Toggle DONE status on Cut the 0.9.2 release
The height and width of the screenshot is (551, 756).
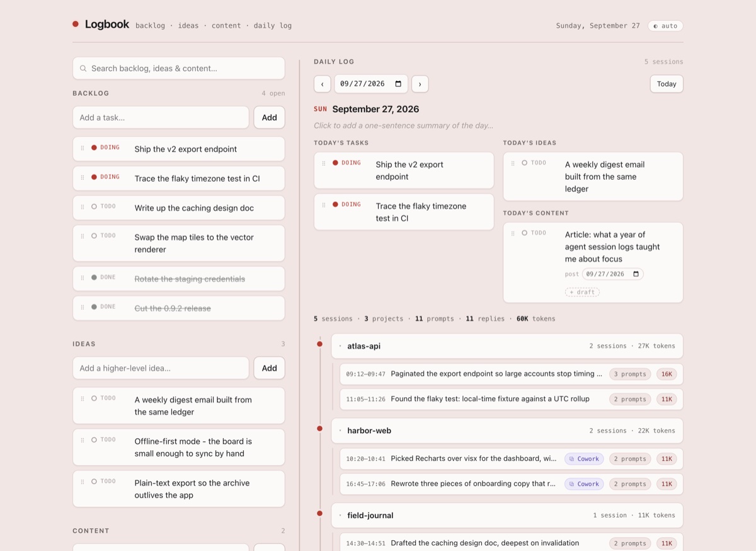103,306
